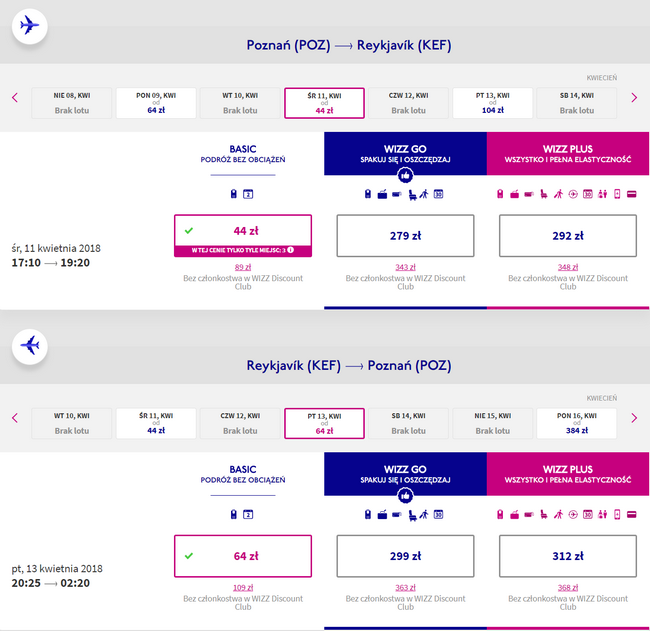Viewport: 650px width, 631px height.
Task: Click the 363 zł non-member price link
Action: click(x=405, y=587)
